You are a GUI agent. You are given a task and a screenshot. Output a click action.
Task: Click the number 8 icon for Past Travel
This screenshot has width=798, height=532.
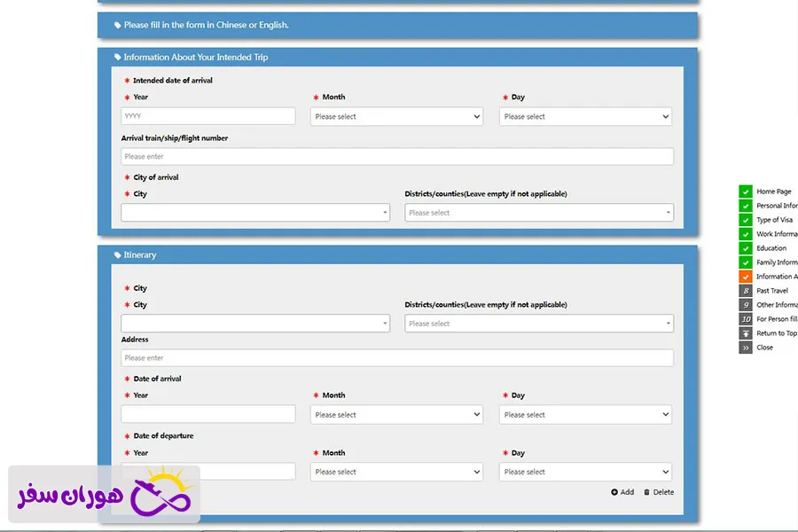pos(746,291)
